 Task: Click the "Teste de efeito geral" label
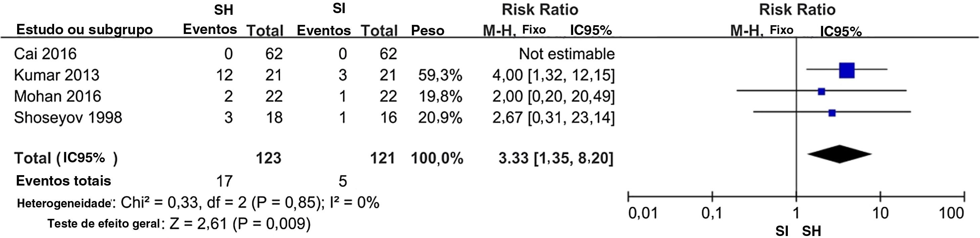pos(103,224)
